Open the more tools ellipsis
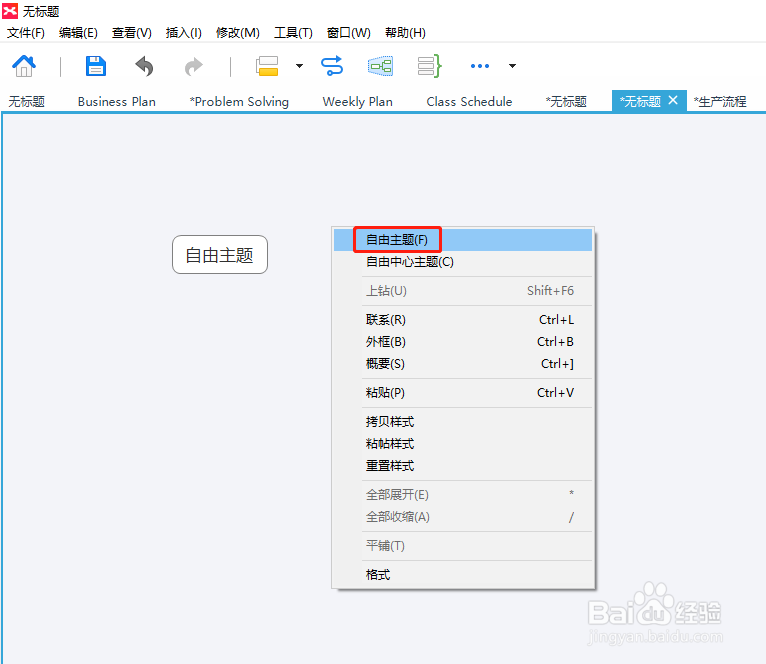Image resolution: width=766 pixels, height=664 pixels. (480, 66)
